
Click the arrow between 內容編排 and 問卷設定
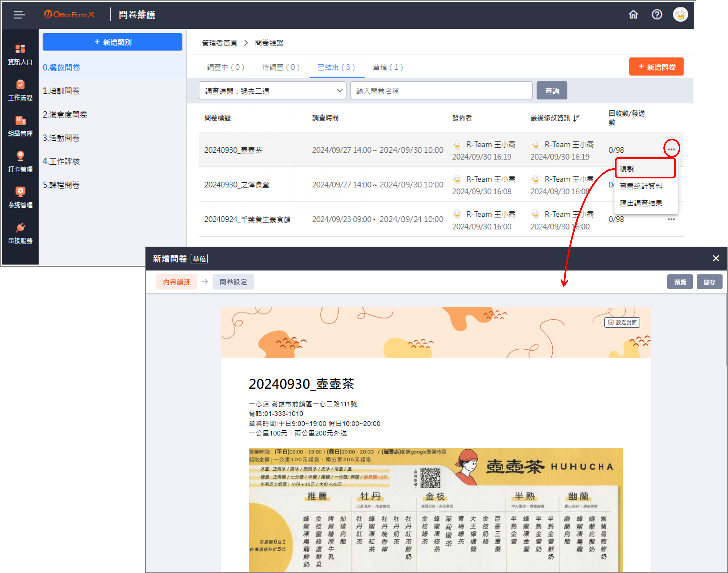click(205, 282)
